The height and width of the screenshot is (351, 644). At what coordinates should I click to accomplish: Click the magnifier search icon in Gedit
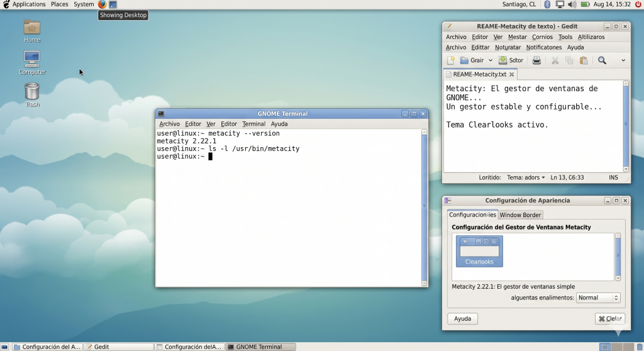tap(602, 60)
